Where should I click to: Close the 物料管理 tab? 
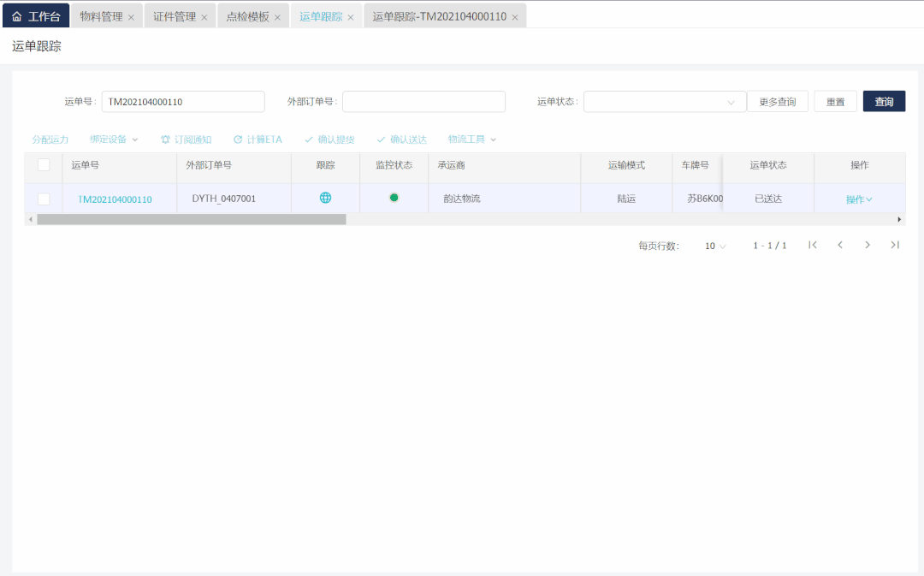click(131, 17)
